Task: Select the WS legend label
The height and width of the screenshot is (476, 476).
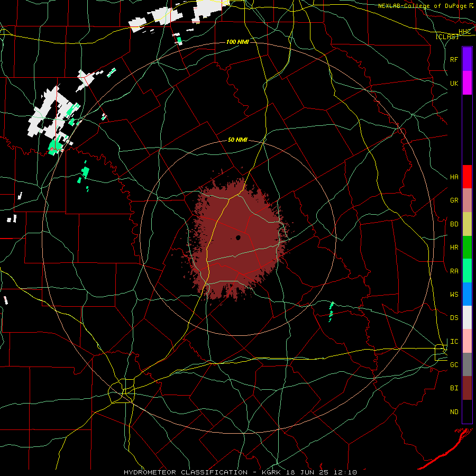Action: tap(454, 295)
